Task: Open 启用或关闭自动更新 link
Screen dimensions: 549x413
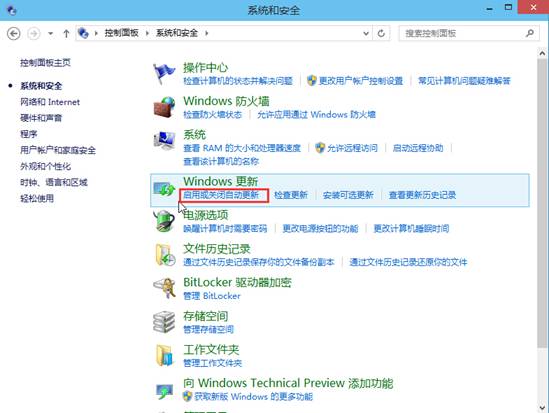Action: pos(221,195)
